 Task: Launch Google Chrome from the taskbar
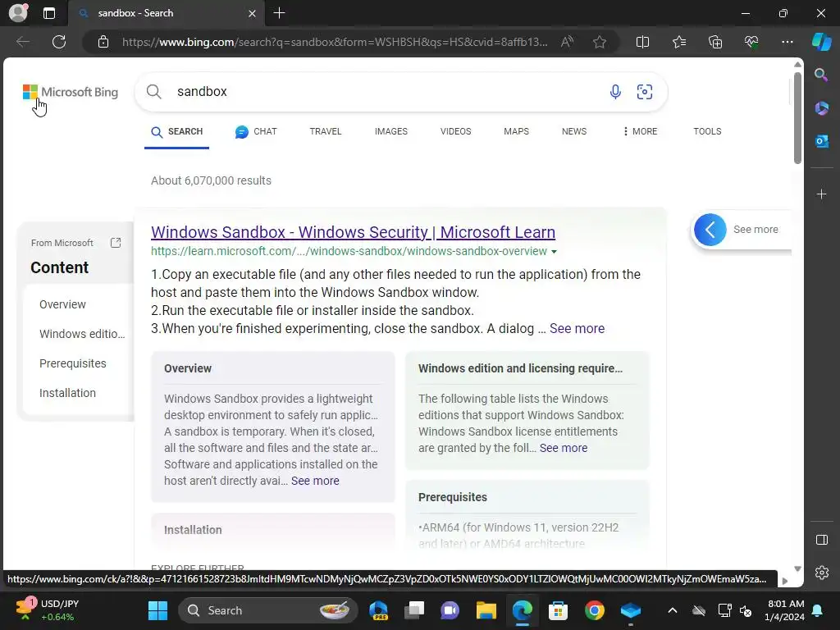[x=594, y=610]
